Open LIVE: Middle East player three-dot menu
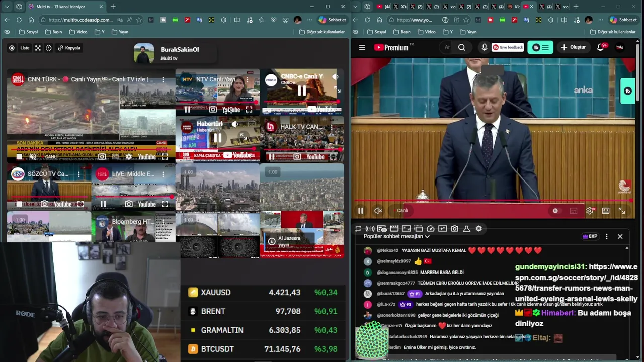Image resolution: width=644 pixels, height=362 pixels. 163,174
